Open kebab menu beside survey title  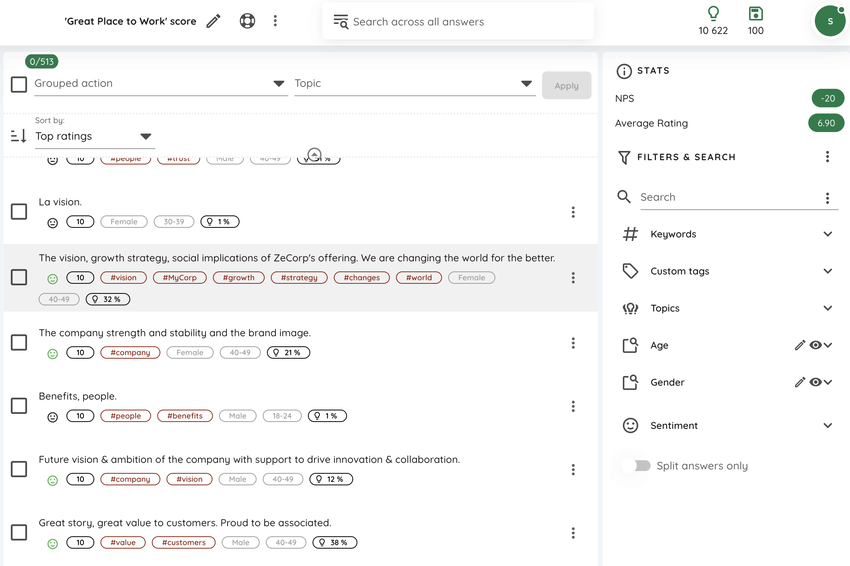[x=275, y=21]
